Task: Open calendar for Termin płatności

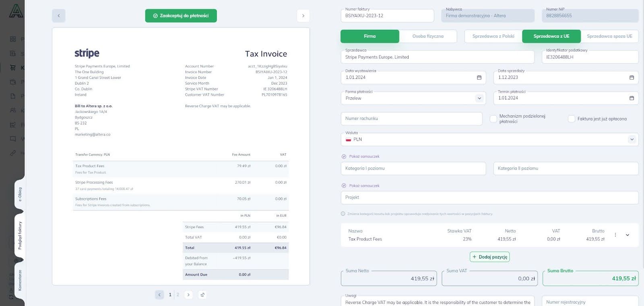Action: (632, 98)
